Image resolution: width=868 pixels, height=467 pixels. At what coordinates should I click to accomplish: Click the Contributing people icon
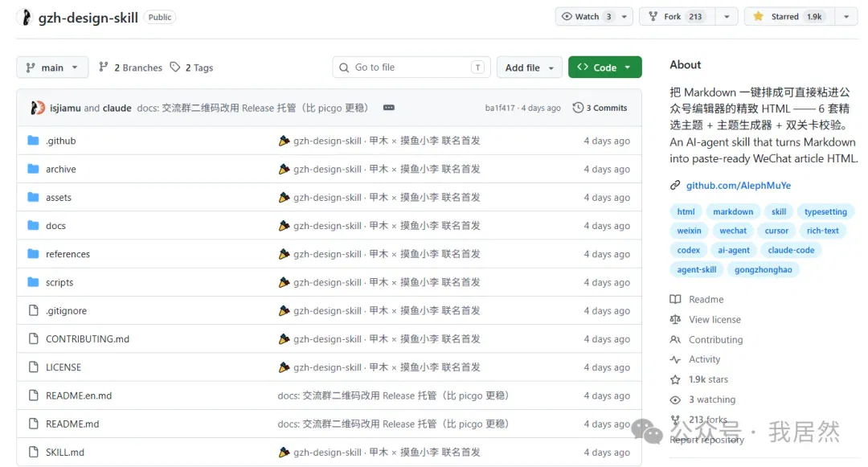675,339
